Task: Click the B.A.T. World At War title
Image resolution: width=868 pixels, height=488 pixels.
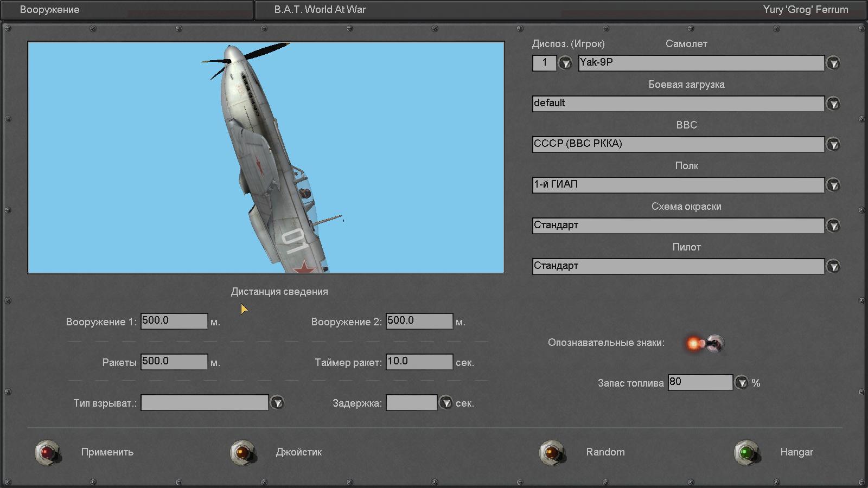Action: click(x=320, y=10)
